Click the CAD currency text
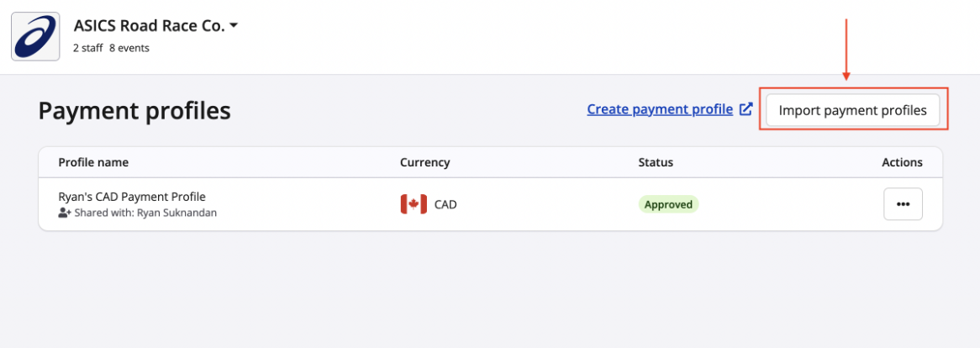The image size is (980, 348). 445,204
